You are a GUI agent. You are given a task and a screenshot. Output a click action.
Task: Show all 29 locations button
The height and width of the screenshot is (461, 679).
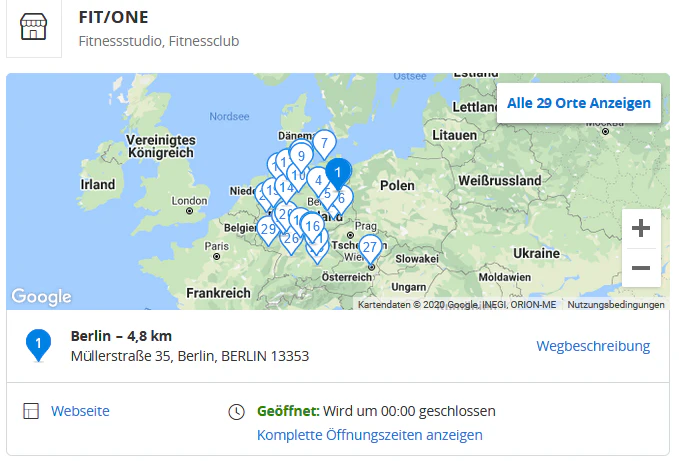[x=579, y=103]
